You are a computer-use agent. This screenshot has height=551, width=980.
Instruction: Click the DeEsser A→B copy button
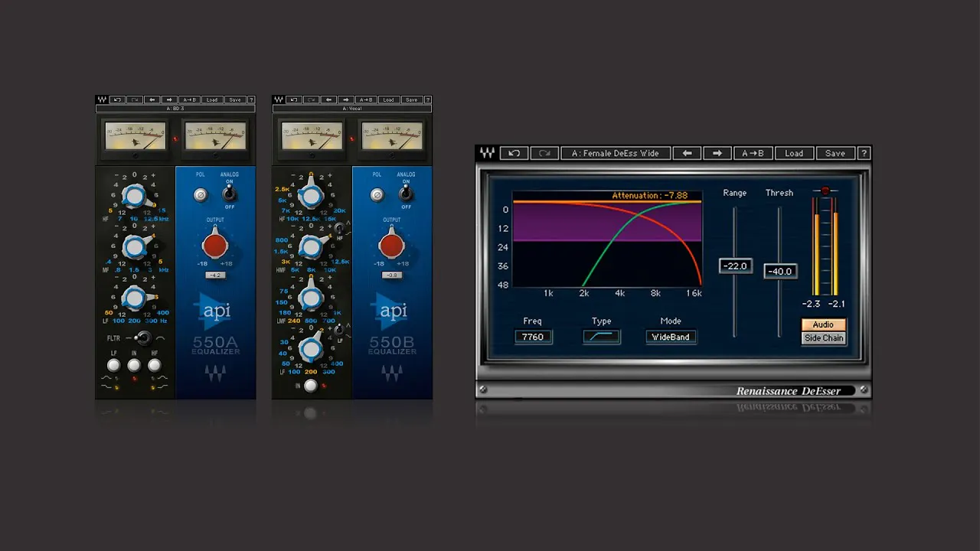[x=753, y=153]
